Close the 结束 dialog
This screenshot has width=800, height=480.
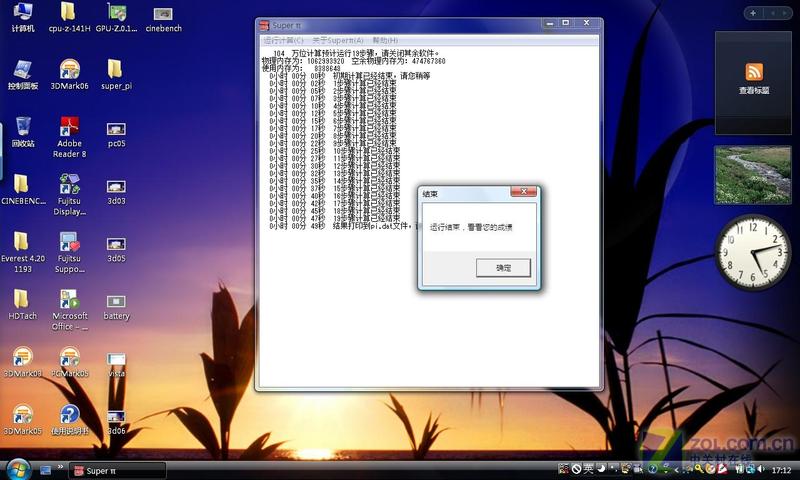pyautogui.click(x=523, y=191)
